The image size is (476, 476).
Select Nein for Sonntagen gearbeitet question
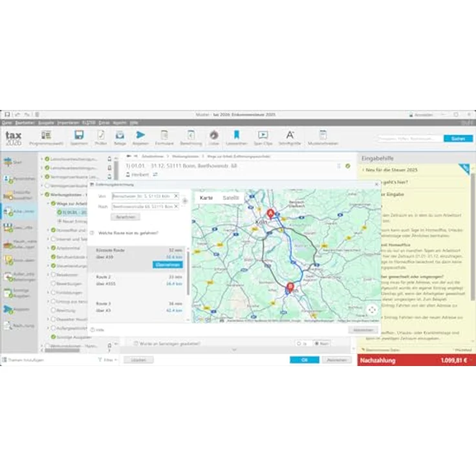(322, 343)
